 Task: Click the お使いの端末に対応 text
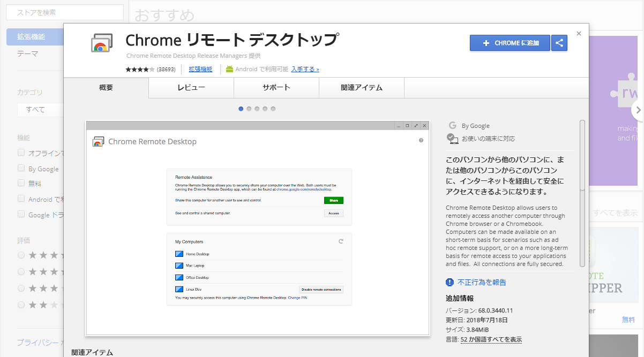click(488, 139)
